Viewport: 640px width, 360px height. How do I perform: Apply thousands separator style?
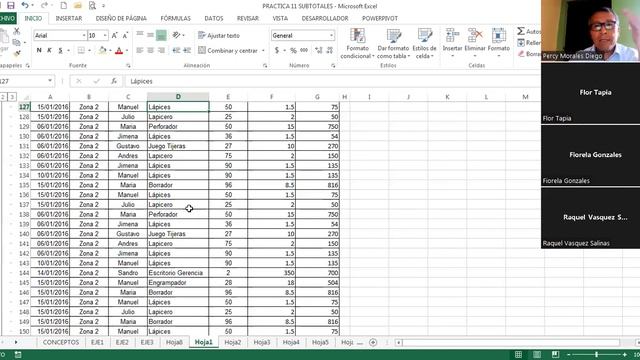304,50
